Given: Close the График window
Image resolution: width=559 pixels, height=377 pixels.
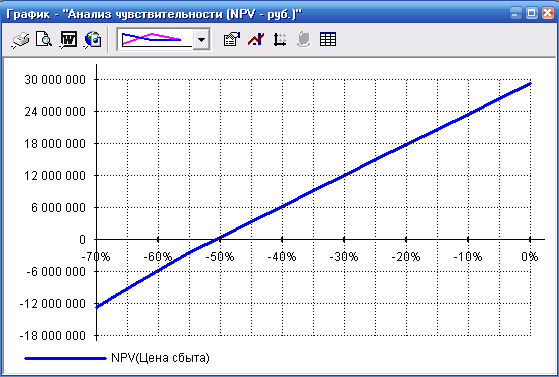Looking at the screenshot, I should point(548,14).
